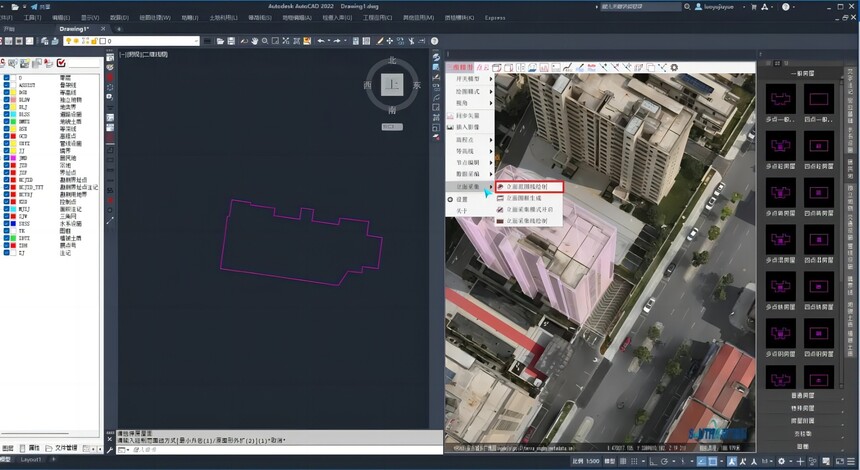
Task: Toggle the DGX layer checkbox
Action: pos(7,93)
